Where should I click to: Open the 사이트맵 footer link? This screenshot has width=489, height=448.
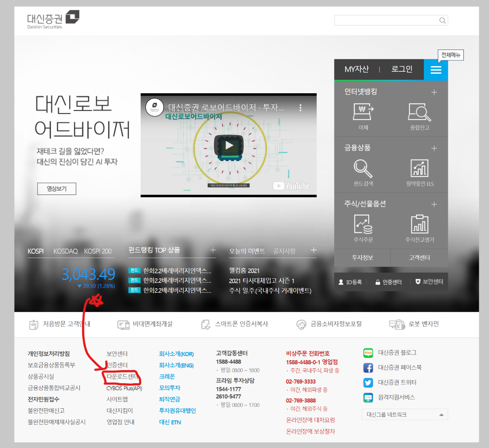pos(117,399)
